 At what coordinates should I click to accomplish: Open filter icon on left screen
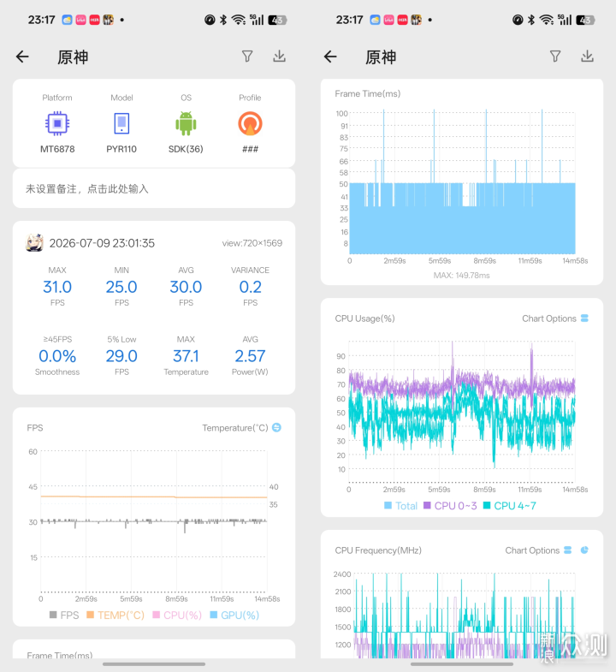[x=247, y=56]
